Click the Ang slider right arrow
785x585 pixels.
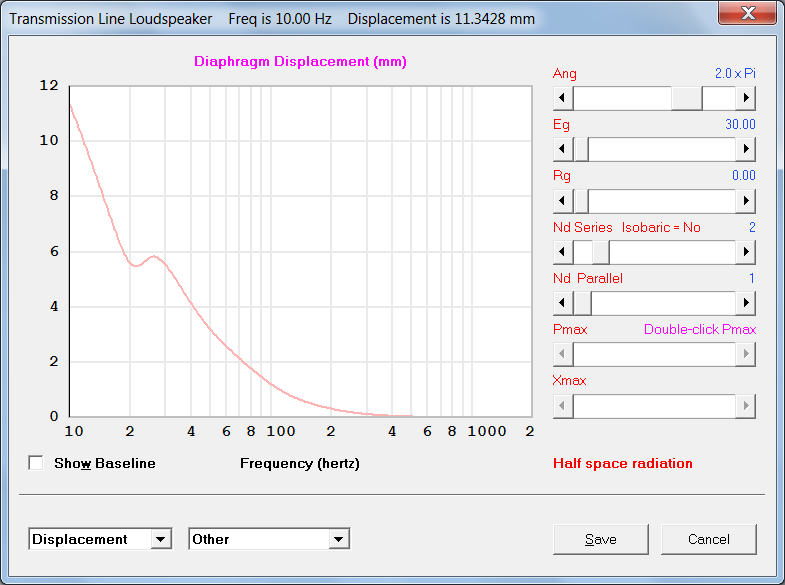coord(745,98)
